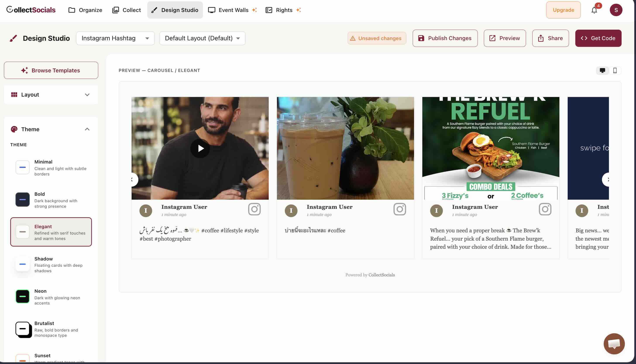
Task: Click Get Code
Action: coord(598,38)
